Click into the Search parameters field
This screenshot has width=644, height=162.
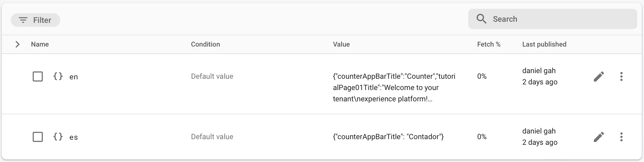point(561,19)
